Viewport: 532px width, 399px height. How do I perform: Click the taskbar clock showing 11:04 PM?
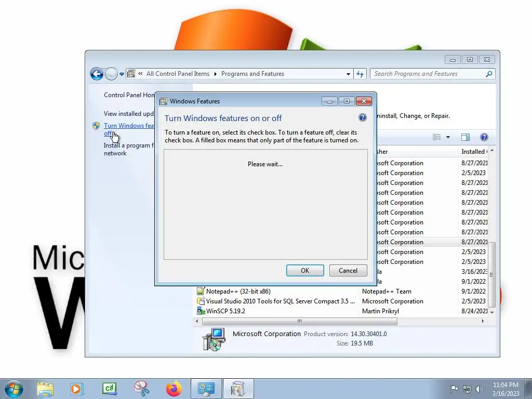506,389
